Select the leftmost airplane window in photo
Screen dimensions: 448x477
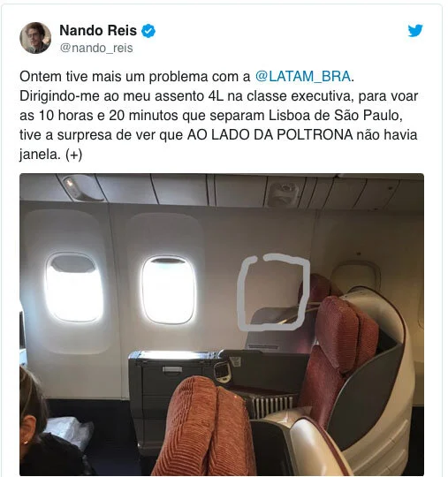click(74, 288)
